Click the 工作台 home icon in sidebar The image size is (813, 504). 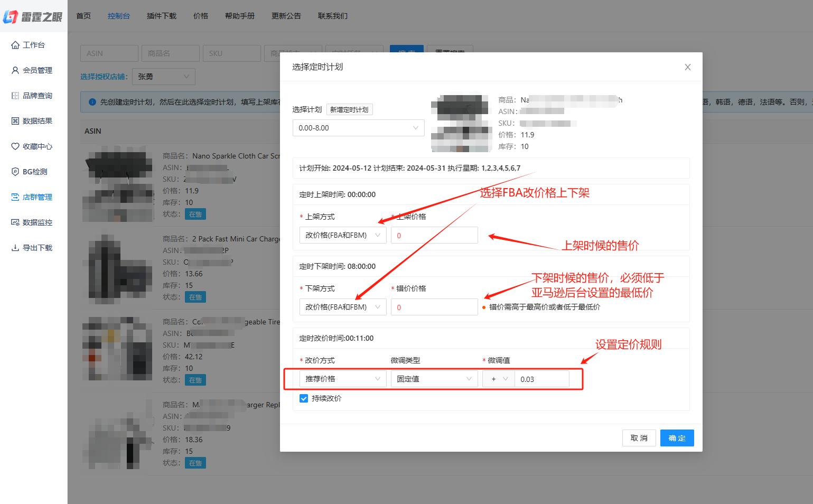point(15,45)
